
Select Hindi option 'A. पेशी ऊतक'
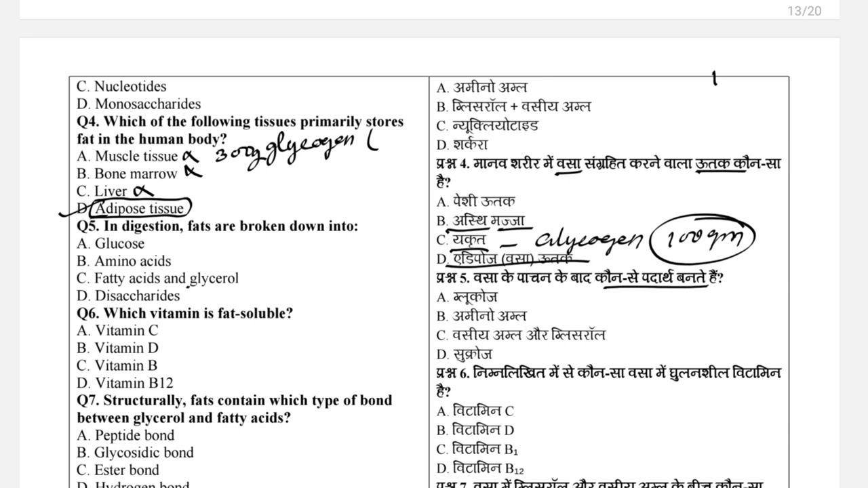pos(475,201)
